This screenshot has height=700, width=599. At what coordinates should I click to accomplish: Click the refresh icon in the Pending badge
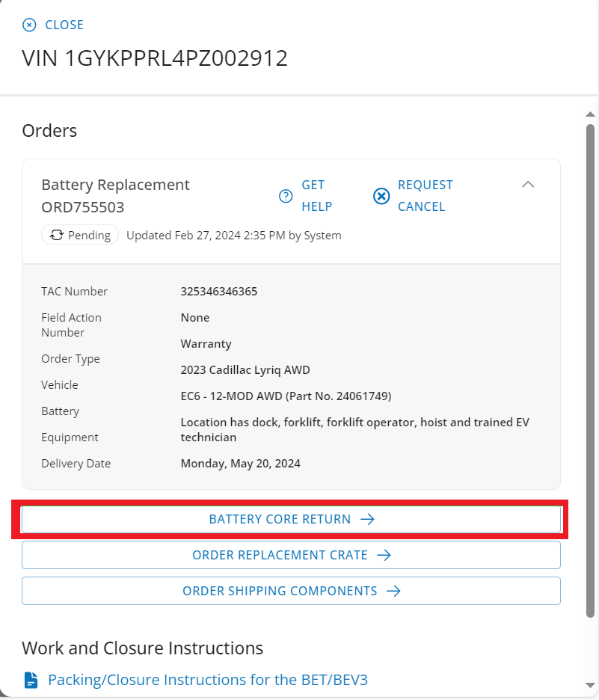pos(55,235)
